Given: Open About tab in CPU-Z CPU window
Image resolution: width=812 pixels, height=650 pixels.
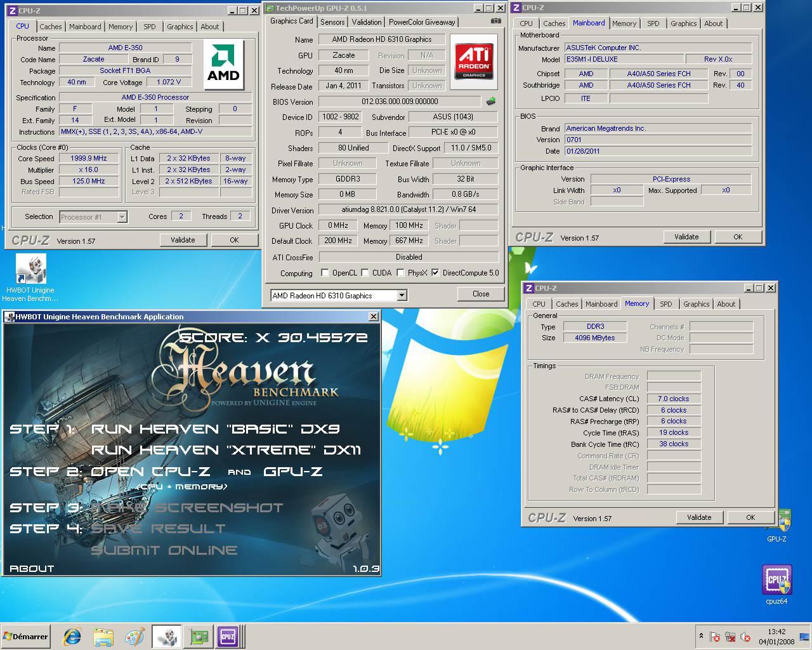Looking at the screenshot, I should coord(209,27).
